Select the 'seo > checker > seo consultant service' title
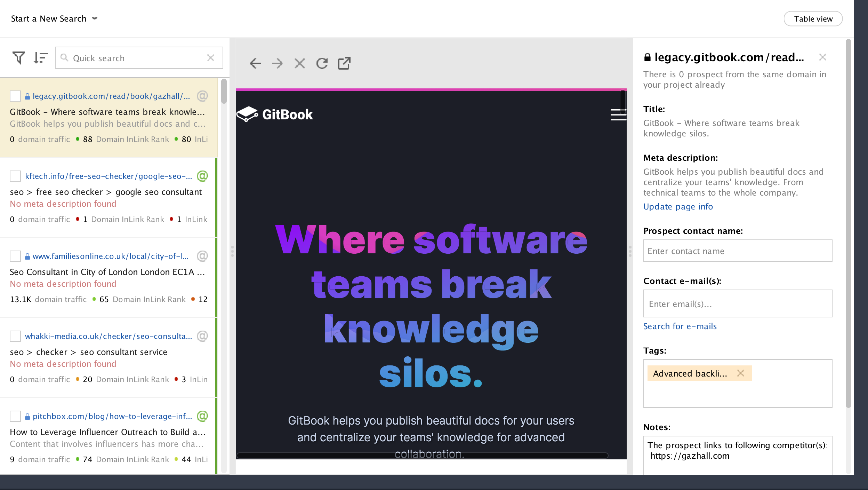 (x=89, y=352)
